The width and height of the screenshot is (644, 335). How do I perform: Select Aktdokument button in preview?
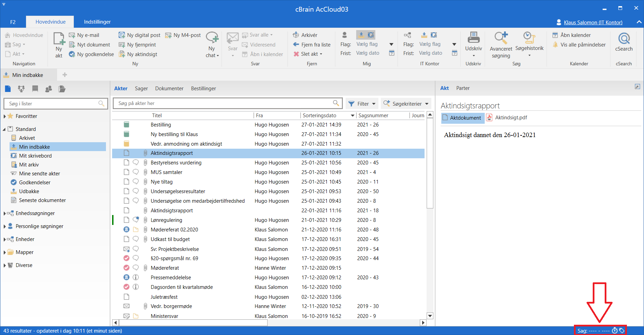pos(463,118)
